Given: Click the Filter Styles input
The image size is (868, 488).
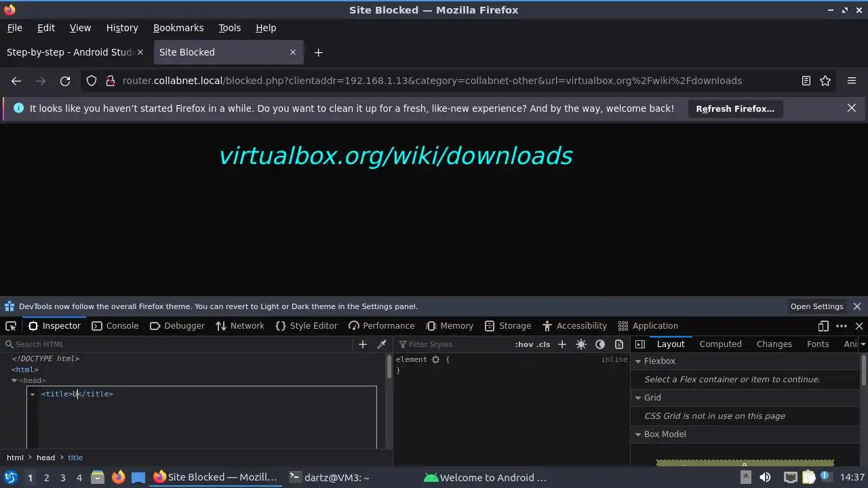Looking at the screenshot, I should point(454,344).
